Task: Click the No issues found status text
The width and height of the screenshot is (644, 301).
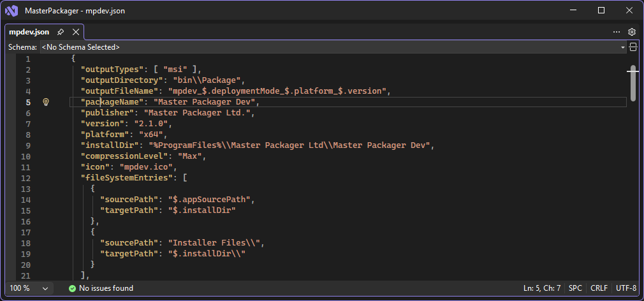Action: tap(106, 288)
